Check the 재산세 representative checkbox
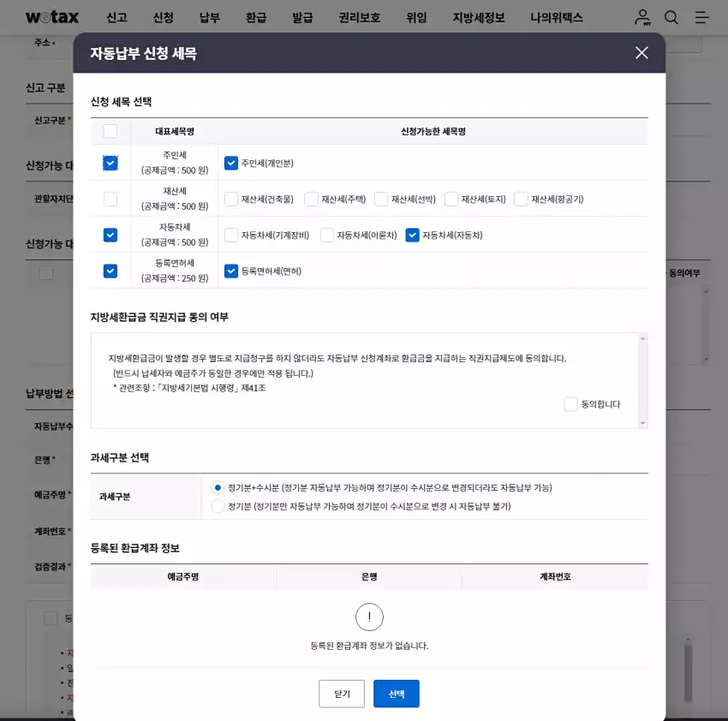The width and height of the screenshot is (728, 721). 110,198
